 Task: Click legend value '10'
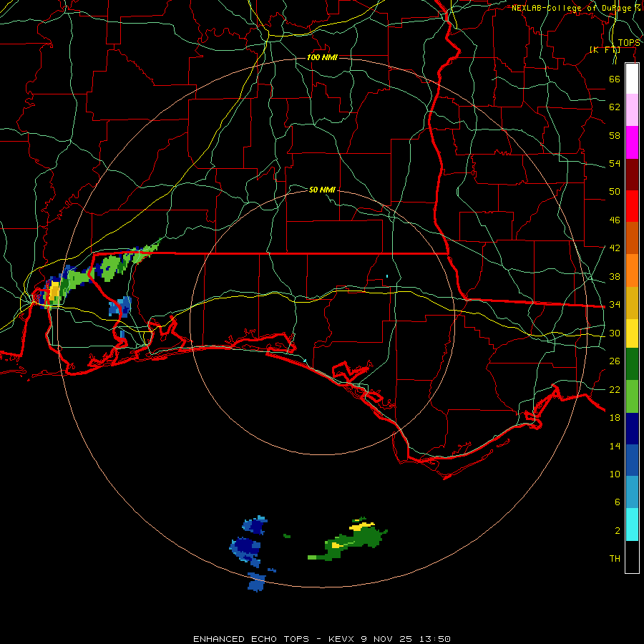click(x=615, y=474)
